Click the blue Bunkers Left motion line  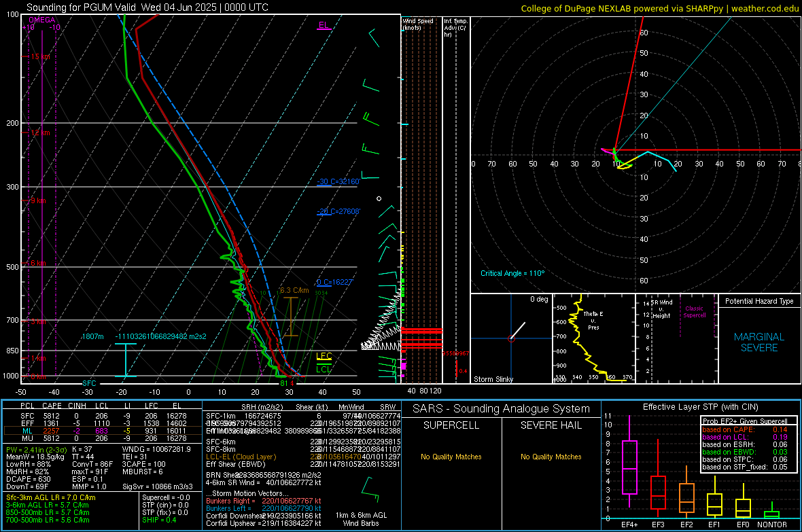tap(264, 508)
